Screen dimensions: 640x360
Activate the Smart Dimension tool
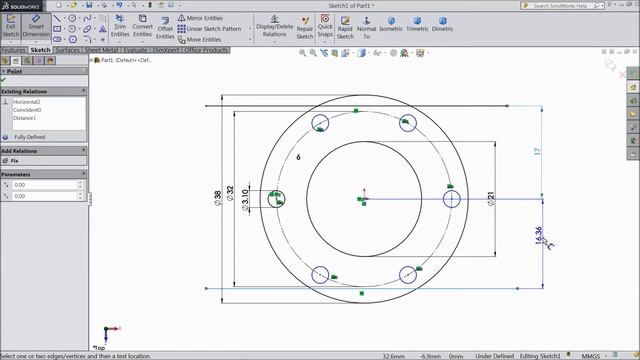coord(36,26)
